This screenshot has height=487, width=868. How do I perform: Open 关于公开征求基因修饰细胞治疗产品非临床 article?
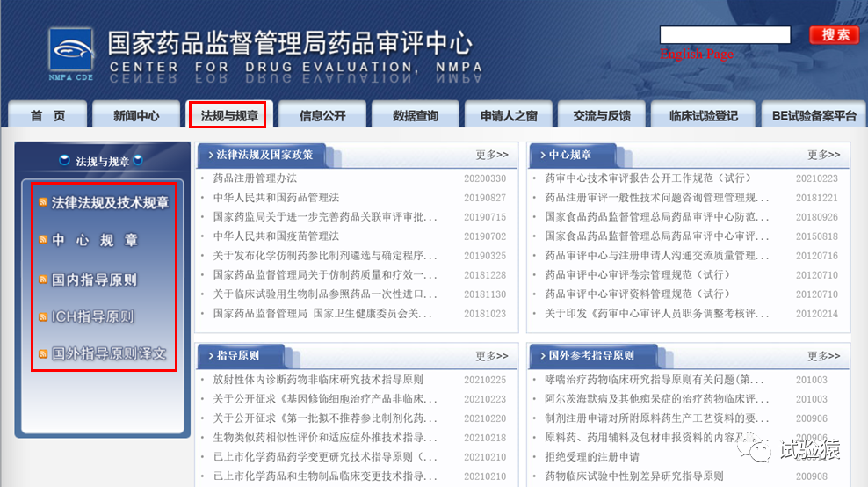click(x=325, y=399)
